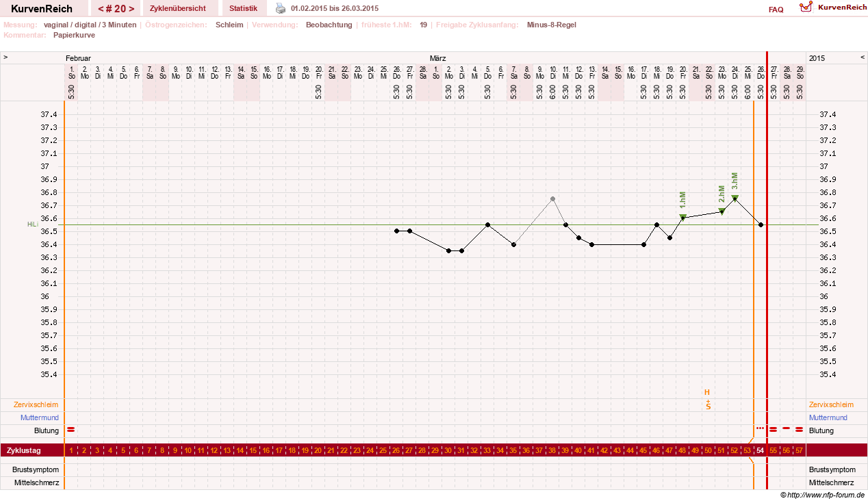Click the gray excluded temperature point
868x503 pixels.
point(552,198)
